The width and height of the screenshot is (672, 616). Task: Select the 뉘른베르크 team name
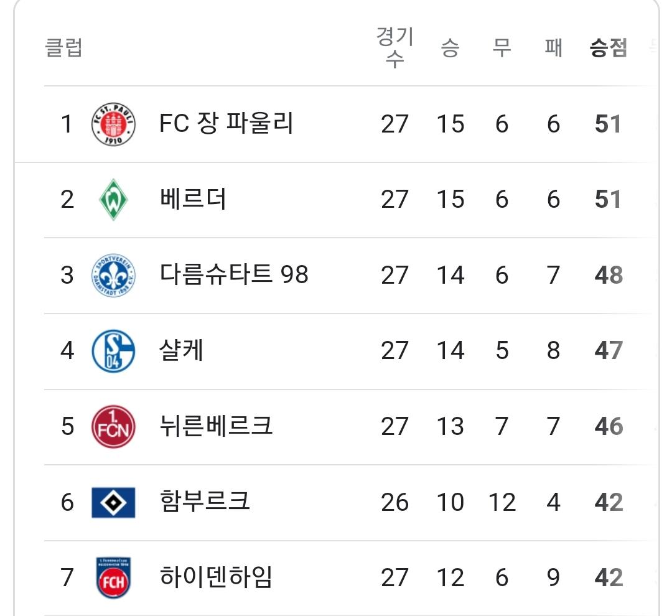[x=216, y=426]
